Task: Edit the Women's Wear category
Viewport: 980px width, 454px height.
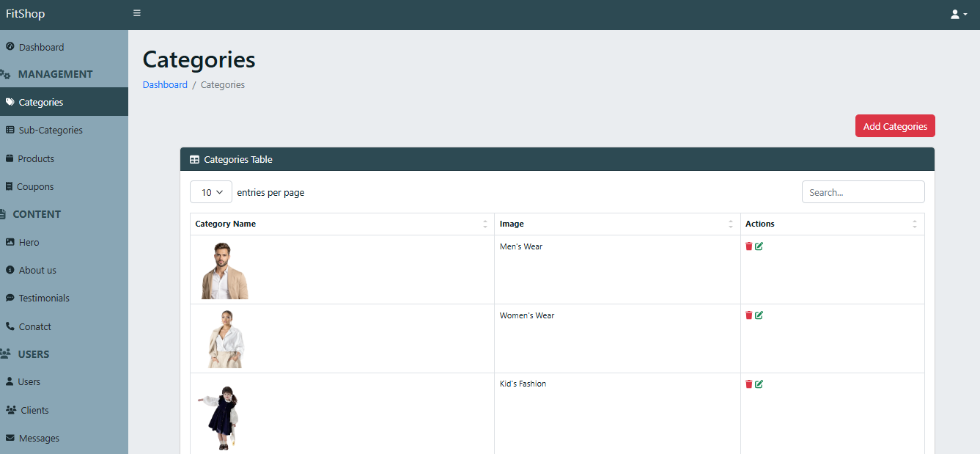Action: pyautogui.click(x=759, y=315)
